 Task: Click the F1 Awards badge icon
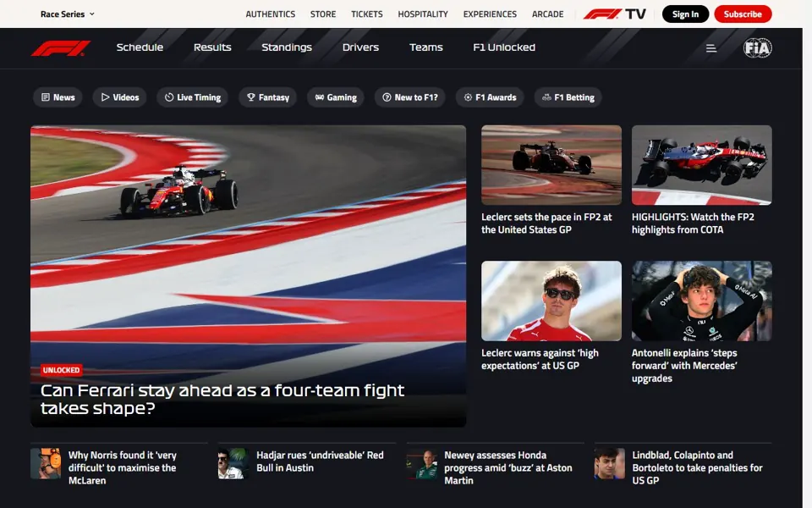tap(468, 97)
